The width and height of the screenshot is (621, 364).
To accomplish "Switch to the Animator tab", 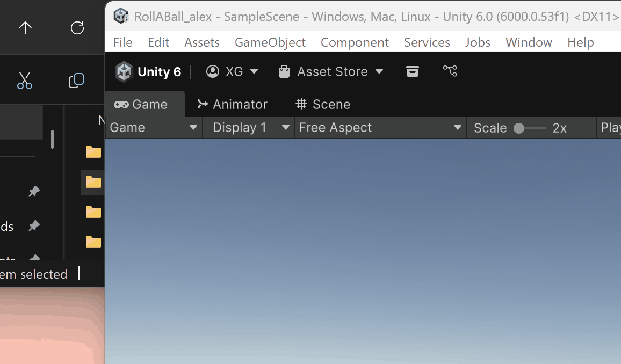I will pyautogui.click(x=232, y=104).
